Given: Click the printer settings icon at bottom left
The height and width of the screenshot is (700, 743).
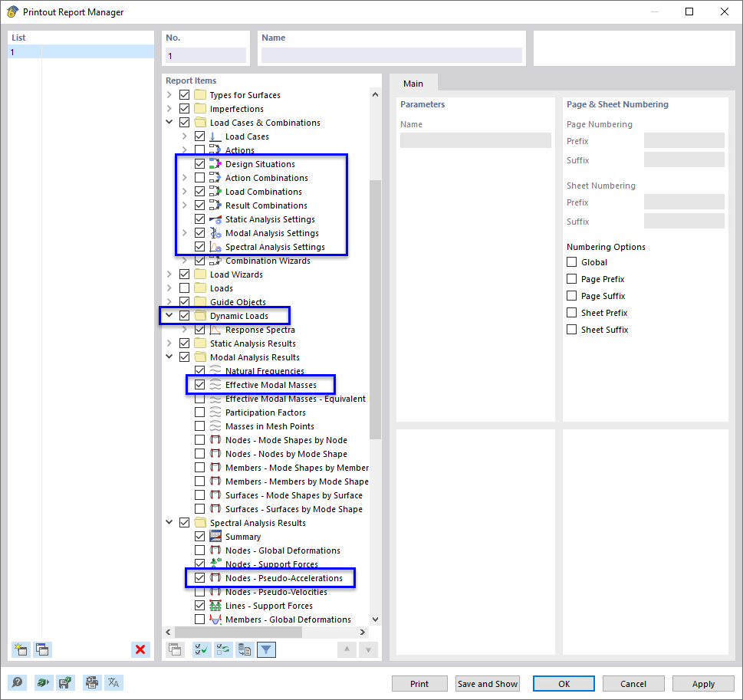Looking at the screenshot, I should (91, 682).
